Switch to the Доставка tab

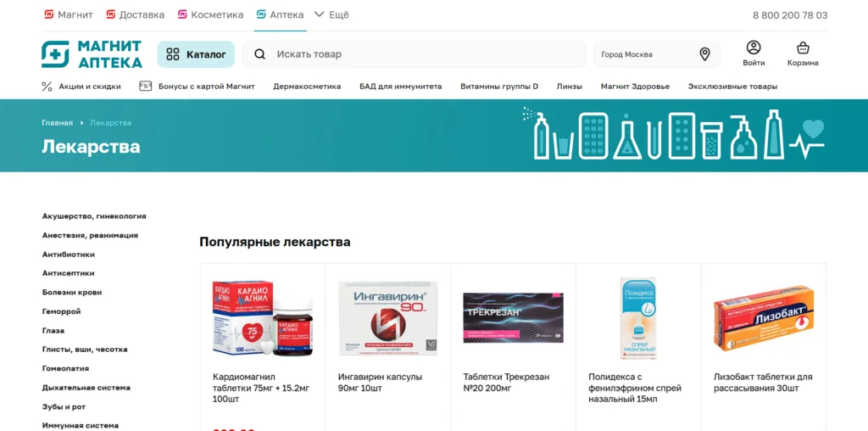(x=136, y=15)
